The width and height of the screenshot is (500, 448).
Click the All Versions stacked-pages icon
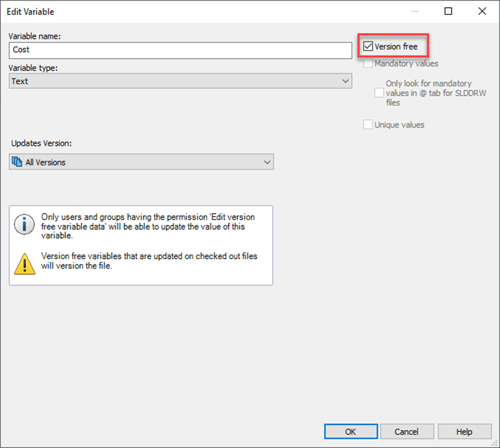(x=17, y=162)
